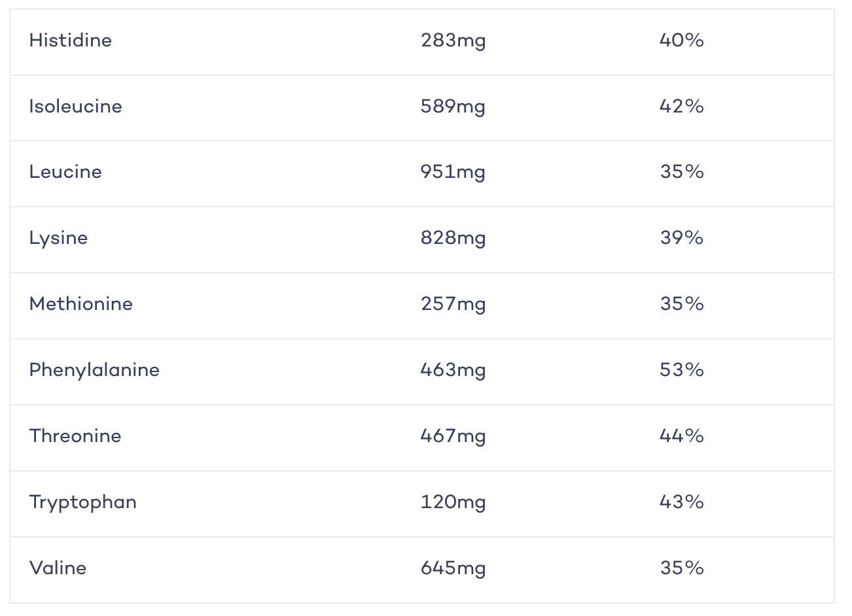
Task: Click the Isoleucine amino acid name
Action: 75,107
